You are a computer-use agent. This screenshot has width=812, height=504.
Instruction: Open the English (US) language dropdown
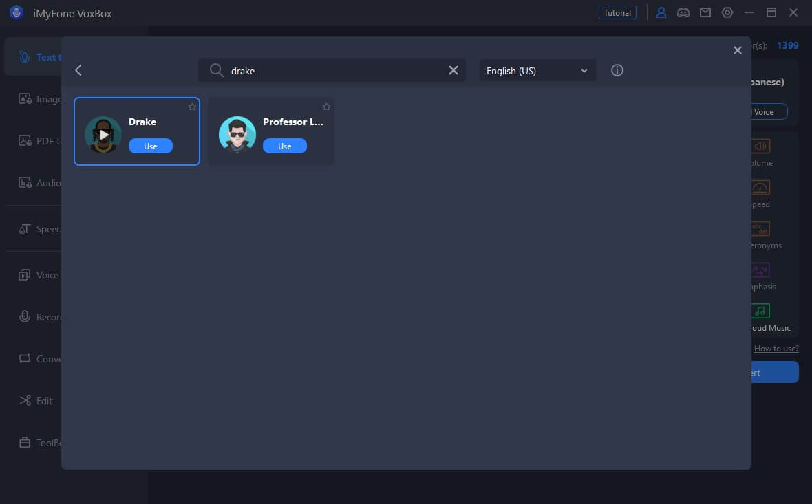537,70
